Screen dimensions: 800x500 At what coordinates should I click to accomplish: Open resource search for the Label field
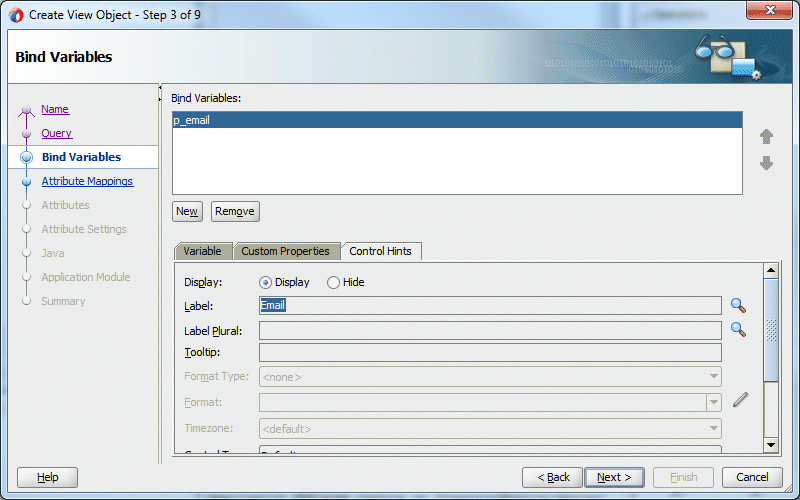738,306
